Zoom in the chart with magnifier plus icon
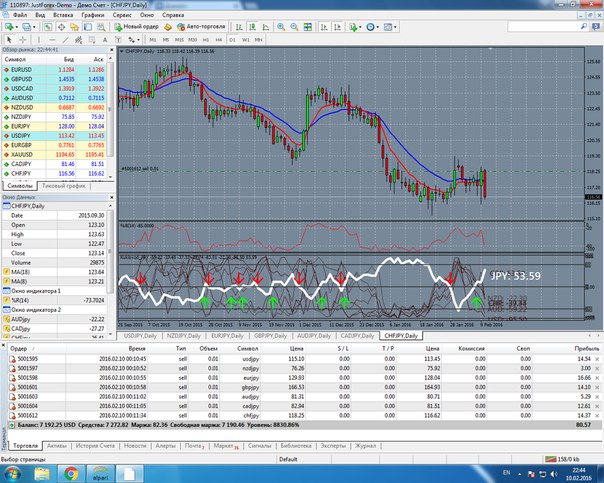 coord(281,27)
